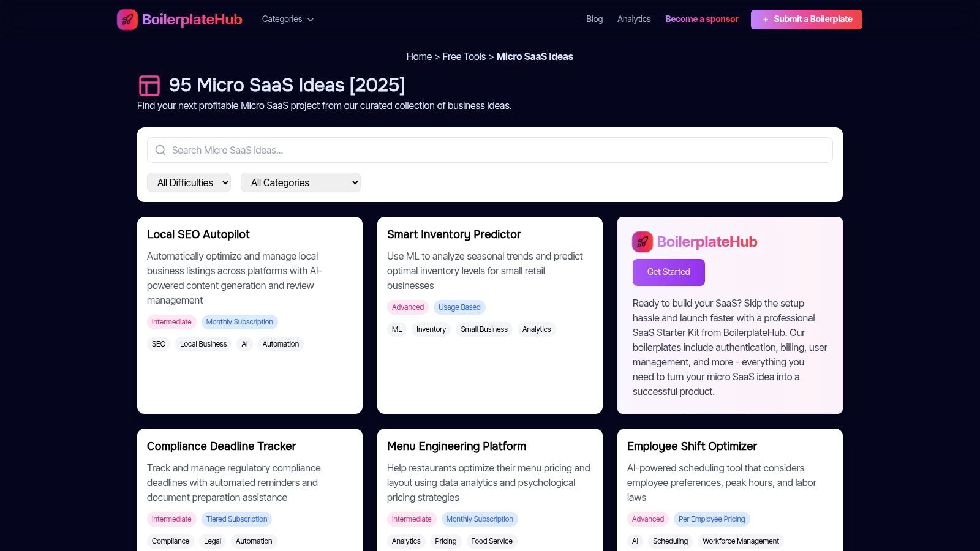The height and width of the screenshot is (551, 980).
Task: Click Monthly Subscription badge on Menu Engineering Platform
Action: pyautogui.click(x=480, y=519)
